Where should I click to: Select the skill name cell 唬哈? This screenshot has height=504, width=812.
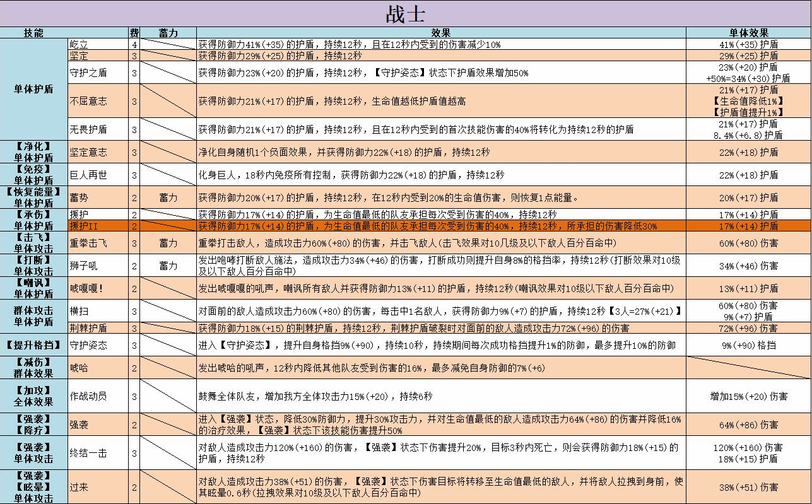(x=98, y=368)
